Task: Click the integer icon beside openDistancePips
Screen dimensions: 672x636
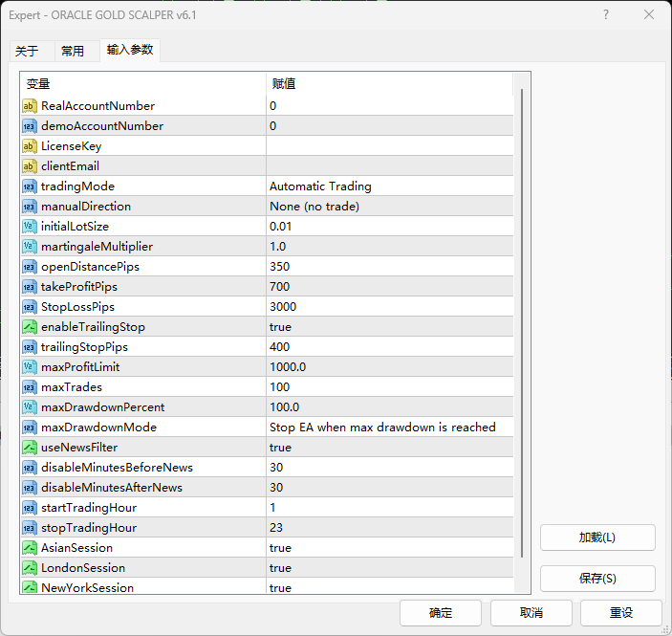Action: click(29, 267)
